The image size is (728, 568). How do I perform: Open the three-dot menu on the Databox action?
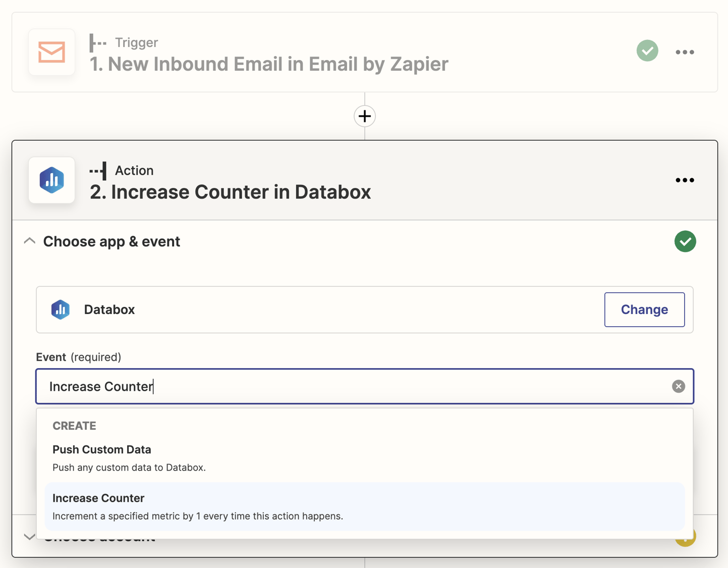(685, 180)
